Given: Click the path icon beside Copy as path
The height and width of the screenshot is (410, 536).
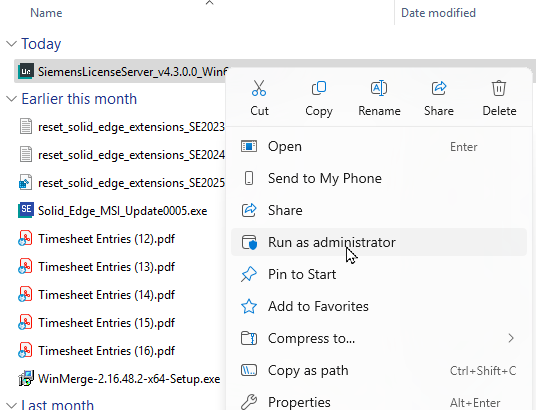Looking at the screenshot, I should point(249,370).
